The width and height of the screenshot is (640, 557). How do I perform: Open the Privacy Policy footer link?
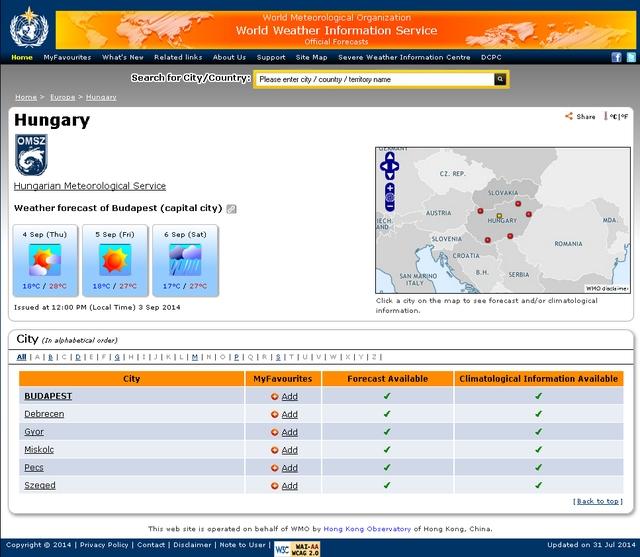click(x=104, y=545)
